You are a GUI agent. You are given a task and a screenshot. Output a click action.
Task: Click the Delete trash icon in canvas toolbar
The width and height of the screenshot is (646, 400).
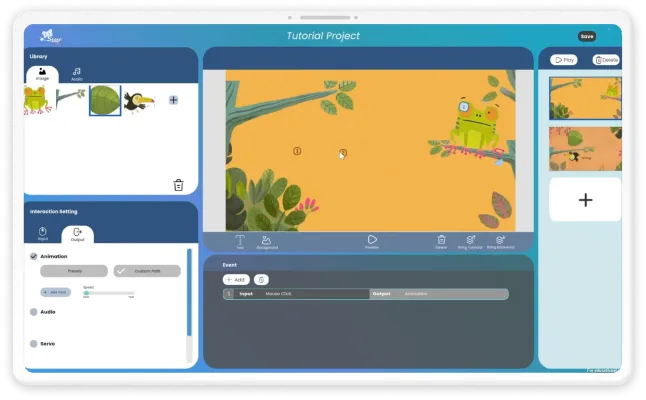(441, 241)
